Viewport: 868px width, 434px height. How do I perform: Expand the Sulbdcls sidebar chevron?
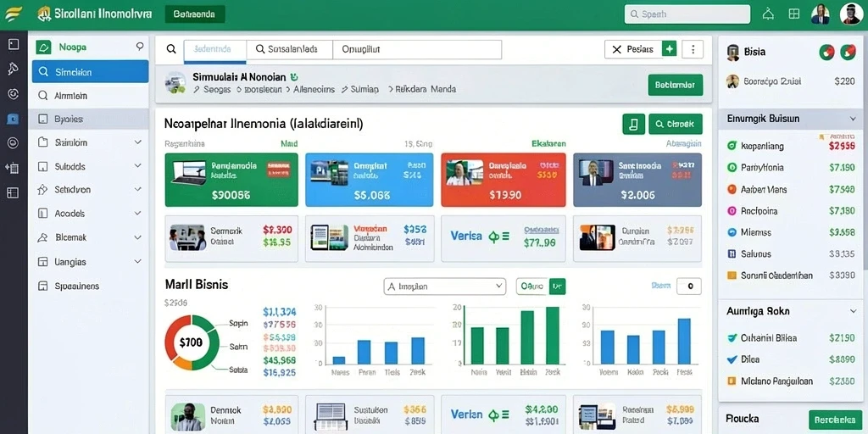(x=138, y=166)
